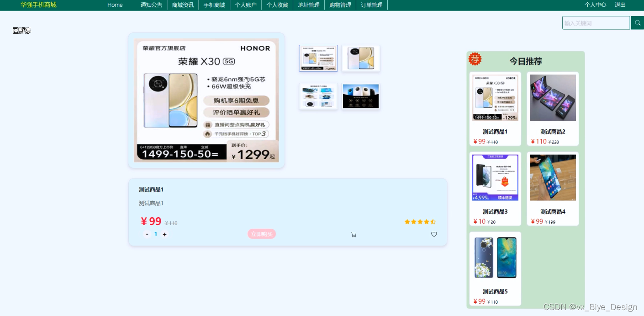Click 测试商品4 title in recommendations
This screenshot has width=644, height=316.
click(553, 212)
